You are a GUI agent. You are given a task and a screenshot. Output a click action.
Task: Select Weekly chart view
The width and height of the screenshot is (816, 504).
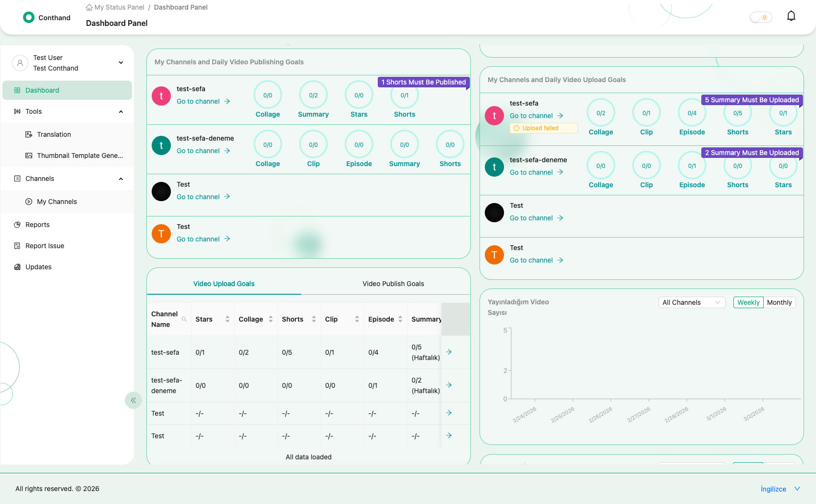point(748,302)
